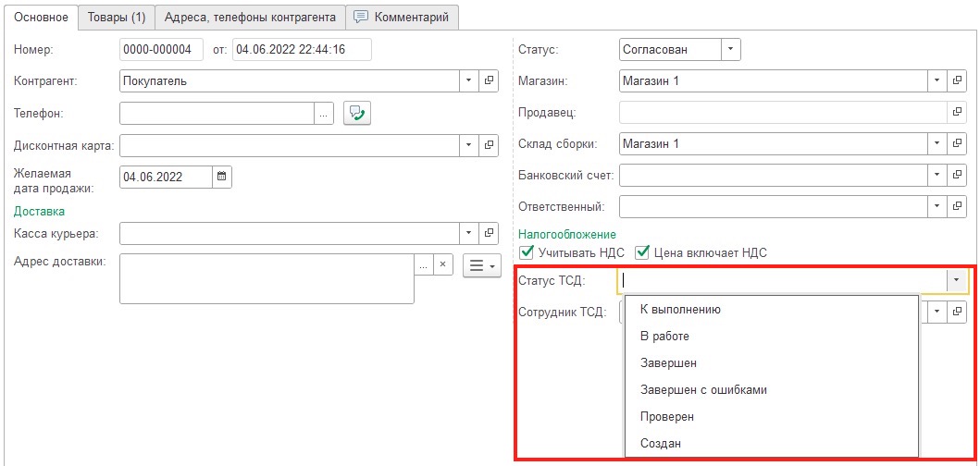The width and height of the screenshot is (980, 466).
Task: Open the address list menu button
Action: tap(481, 265)
